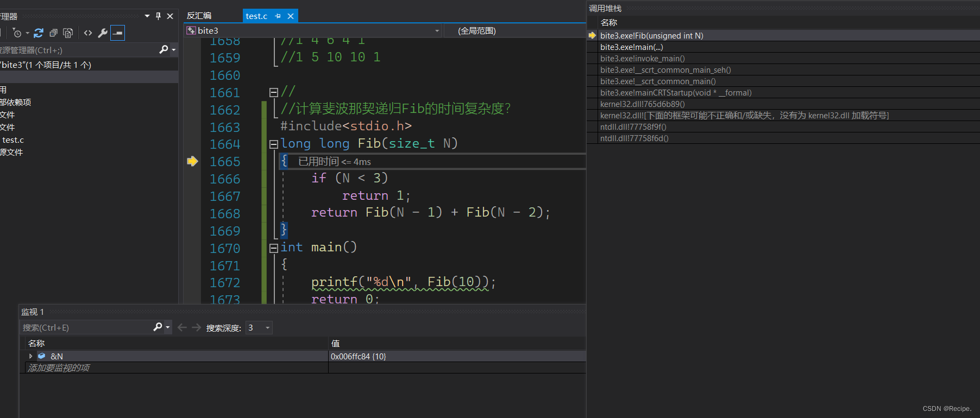Click 添加要监视的项 to add watch item
The width and height of the screenshot is (980, 418).
point(59,368)
